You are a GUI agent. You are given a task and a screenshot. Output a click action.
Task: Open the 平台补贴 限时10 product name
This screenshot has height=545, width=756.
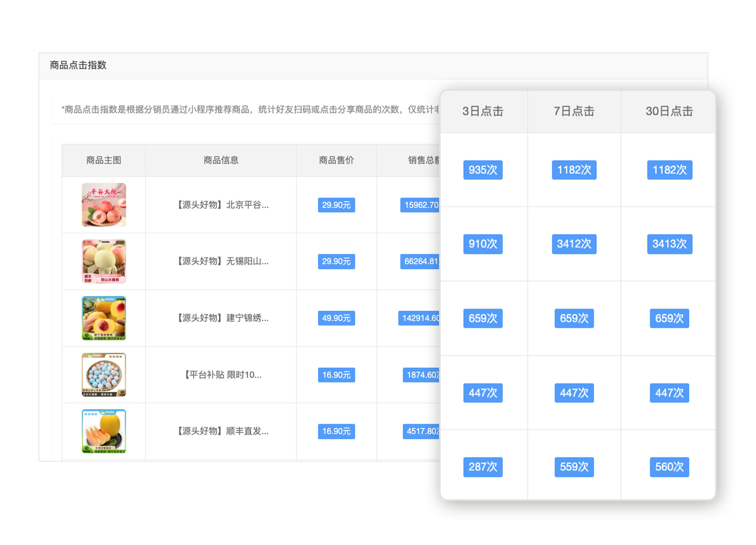point(223,375)
